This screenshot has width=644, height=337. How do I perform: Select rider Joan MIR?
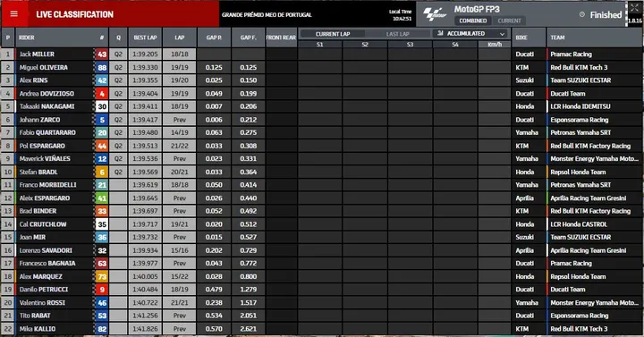tap(32, 237)
